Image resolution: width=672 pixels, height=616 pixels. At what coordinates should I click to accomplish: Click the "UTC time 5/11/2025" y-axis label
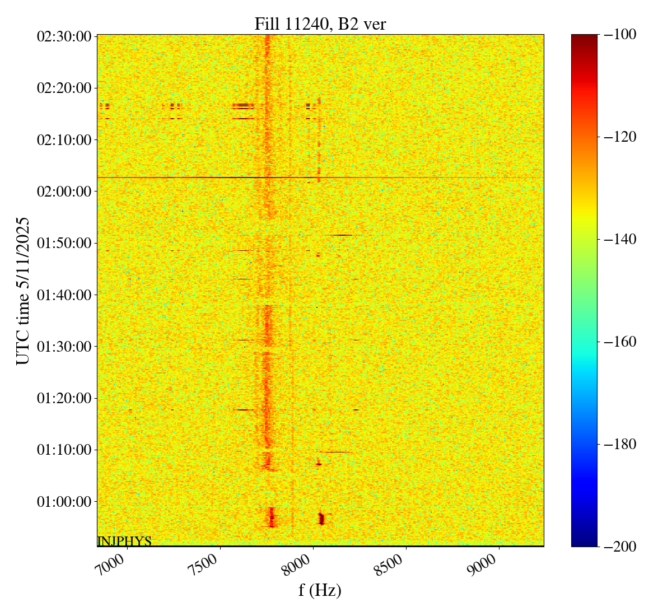[x=23, y=291]
